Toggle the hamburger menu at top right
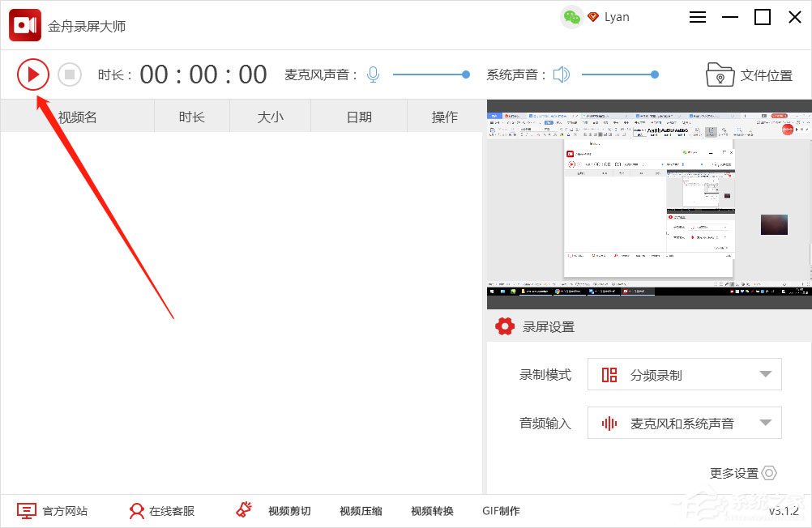This screenshot has height=528, width=812. tap(697, 16)
